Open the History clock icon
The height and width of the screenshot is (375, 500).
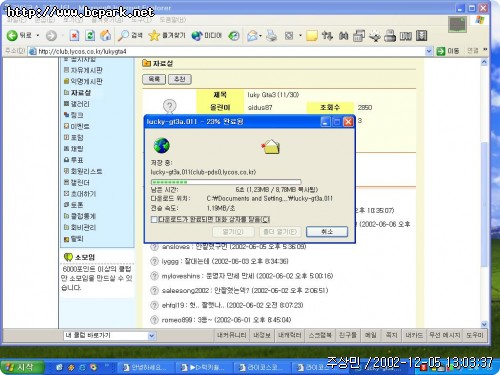tap(234, 36)
